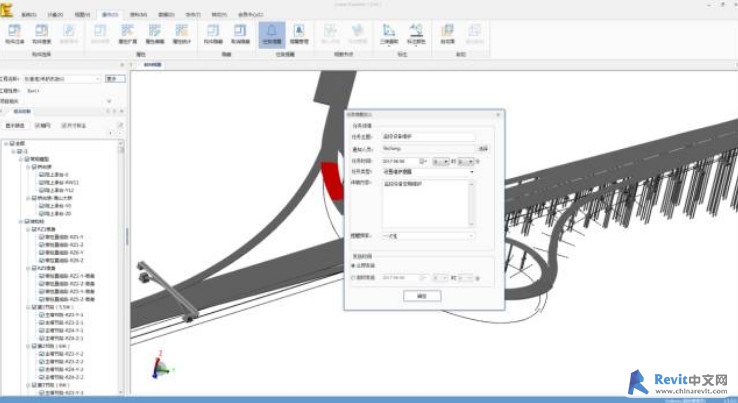Collapse the second-level tree node under 全部

coord(13,151)
